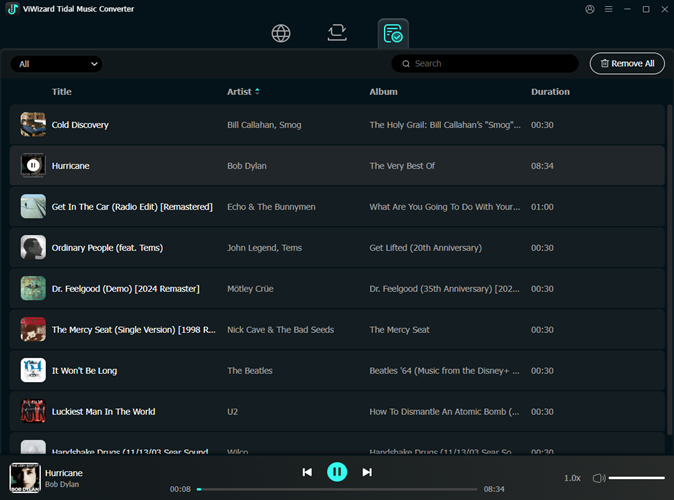Click artist U2
Image resolution: width=674 pixels, height=500 pixels.
coord(233,411)
